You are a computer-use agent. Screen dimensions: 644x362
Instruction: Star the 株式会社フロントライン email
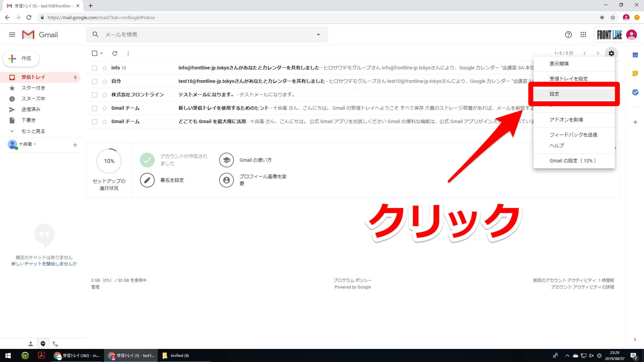[105, 95]
